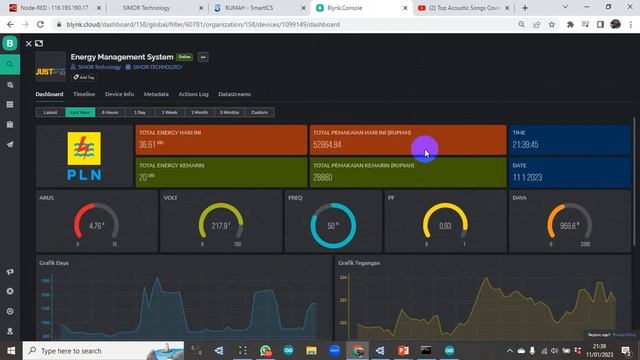Click the browser address bar
This screenshot has height=360, width=640.
pyautogui.click(x=286, y=24)
